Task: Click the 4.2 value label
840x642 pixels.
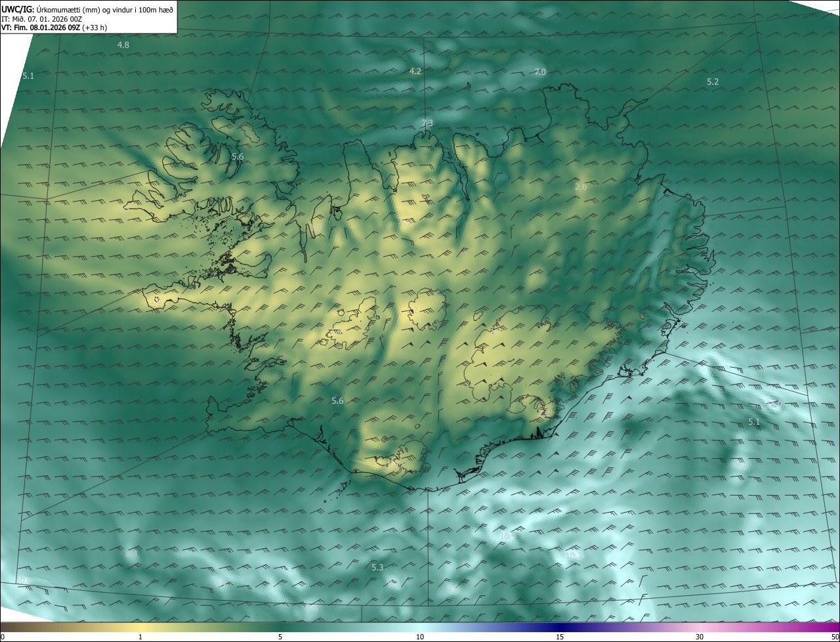Action: (415, 71)
